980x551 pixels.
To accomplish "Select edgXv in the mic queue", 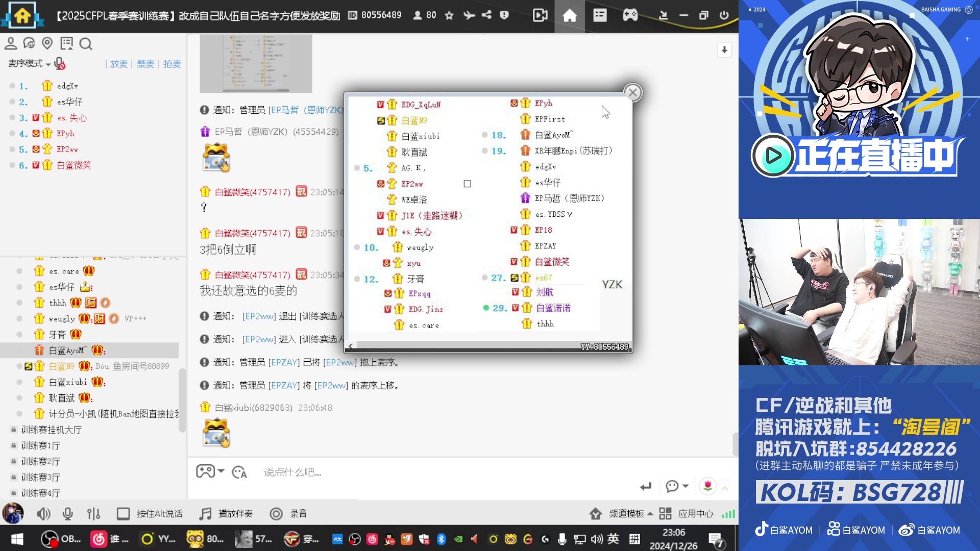I will pos(67,86).
